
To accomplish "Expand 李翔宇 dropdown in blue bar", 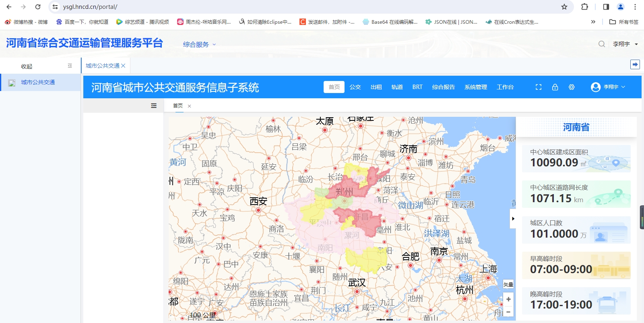I will pos(614,87).
